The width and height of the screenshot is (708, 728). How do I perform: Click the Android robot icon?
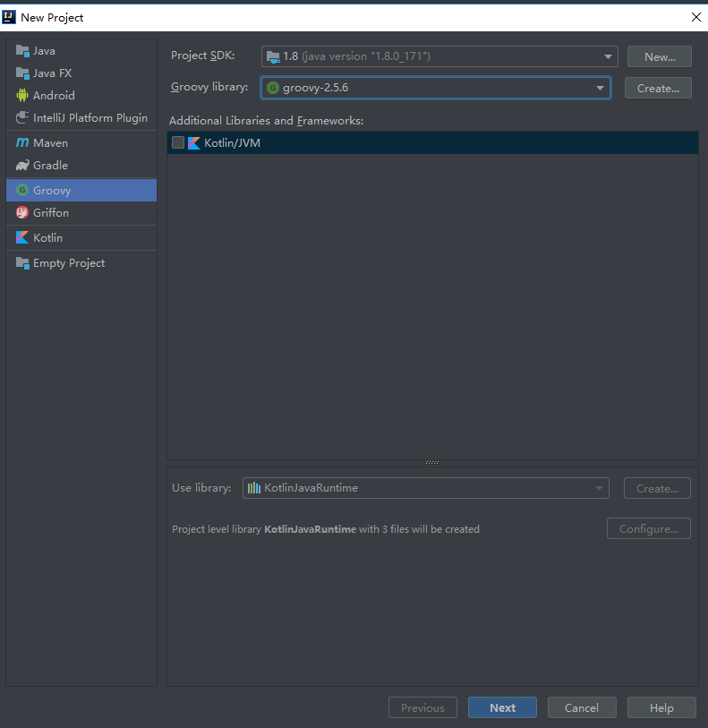[x=22, y=95]
